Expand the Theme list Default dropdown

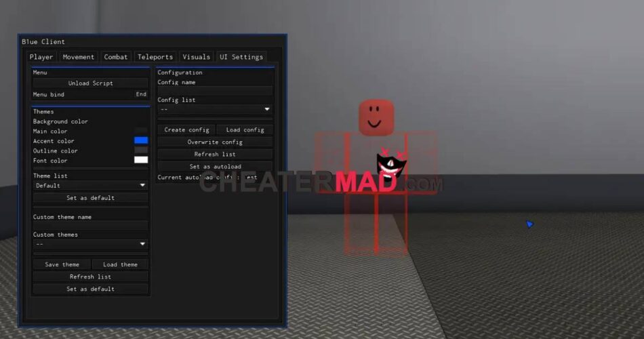point(90,185)
